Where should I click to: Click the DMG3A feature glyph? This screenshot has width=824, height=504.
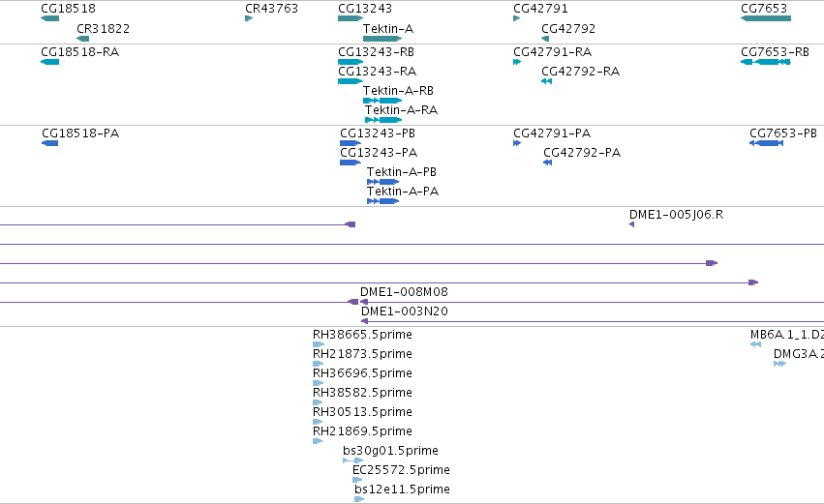click(779, 364)
